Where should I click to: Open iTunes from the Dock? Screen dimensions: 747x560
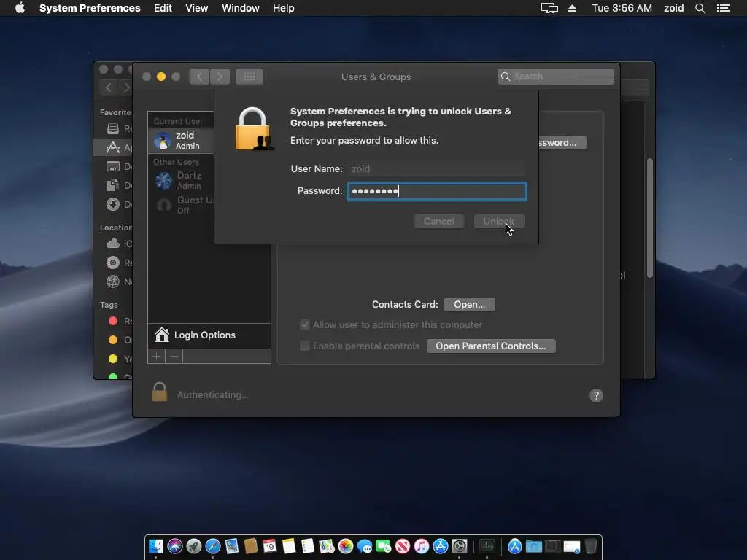pyautogui.click(x=422, y=546)
